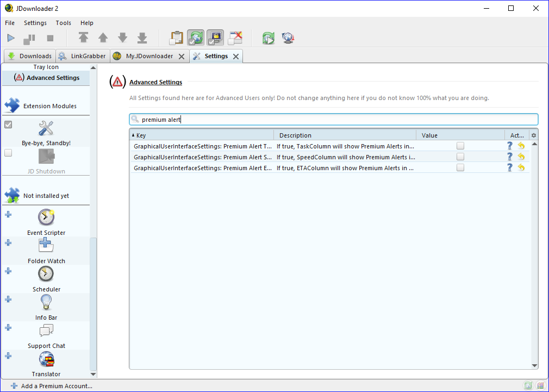Toggle Premium Alert SpeedColumn value checkbox
The height and width of the screenshot is (392, 549).
click(x=460, y=157)
